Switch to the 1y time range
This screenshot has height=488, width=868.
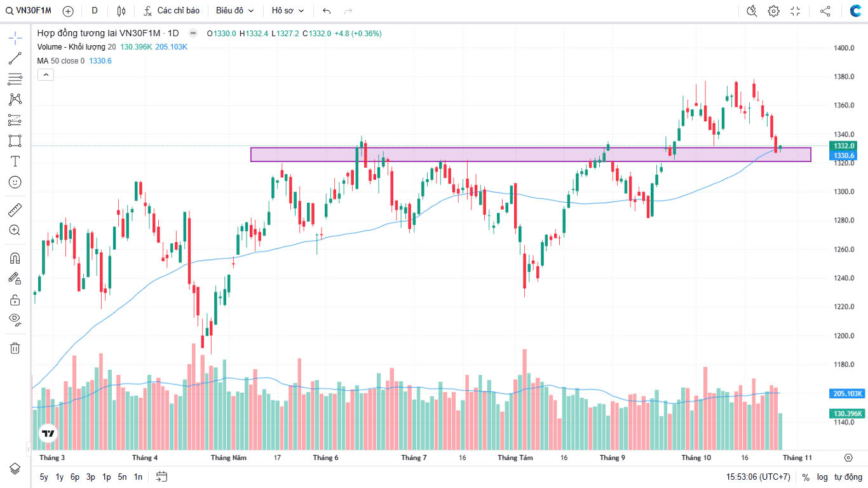coord(59,477)
